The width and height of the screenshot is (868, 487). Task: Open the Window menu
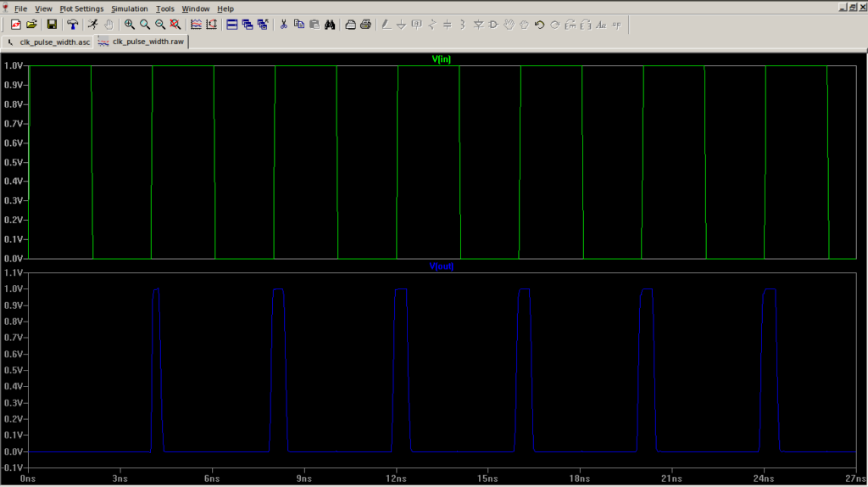[x=196, y=8]
